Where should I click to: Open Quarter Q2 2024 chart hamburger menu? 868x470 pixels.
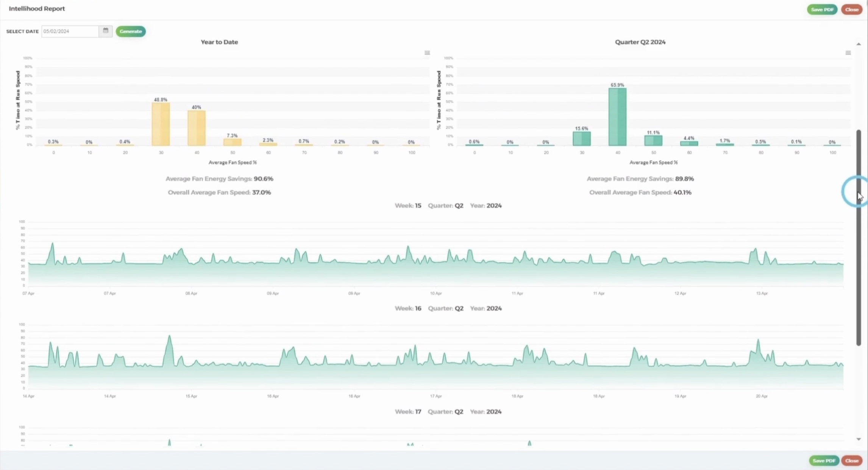pyautogui.click(x=848, y=53)
